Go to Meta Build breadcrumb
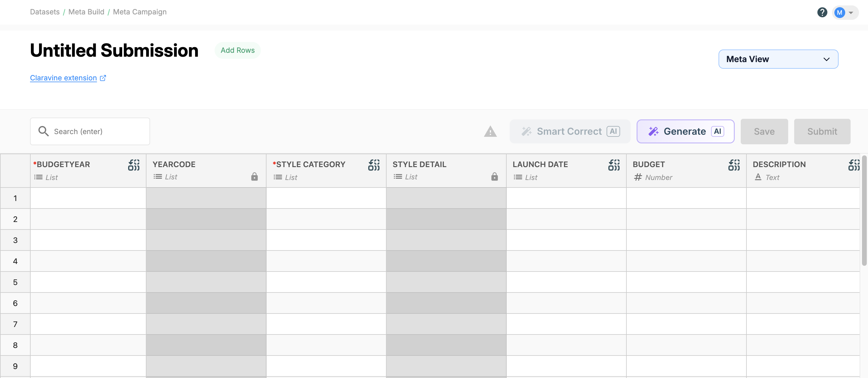The image size is (868, 378). (x=86, y=12)
